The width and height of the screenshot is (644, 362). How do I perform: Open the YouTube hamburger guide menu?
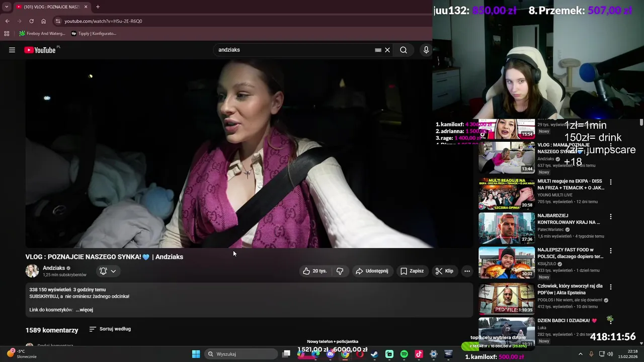pyautogui.click(x=12, y=50)
